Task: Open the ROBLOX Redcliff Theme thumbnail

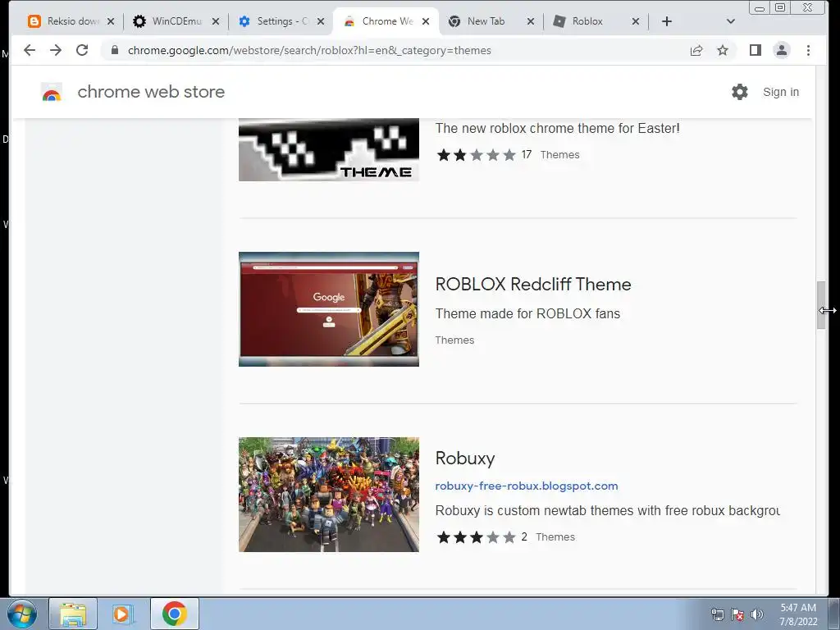Action: point(329,309)
